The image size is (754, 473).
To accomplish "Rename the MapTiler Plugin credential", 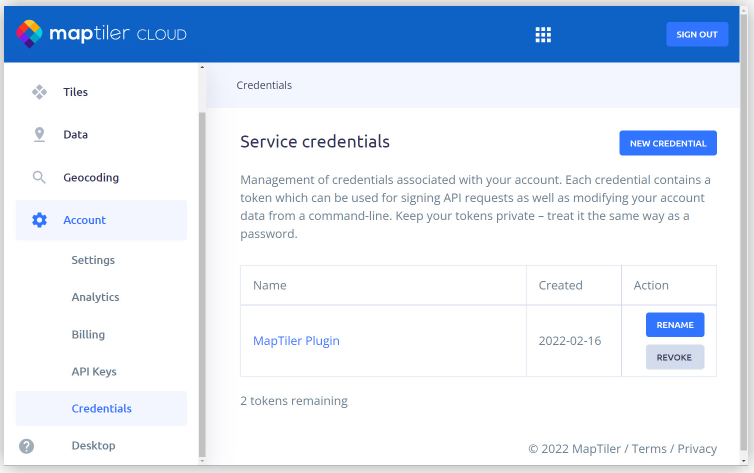I will click(674, 325).
